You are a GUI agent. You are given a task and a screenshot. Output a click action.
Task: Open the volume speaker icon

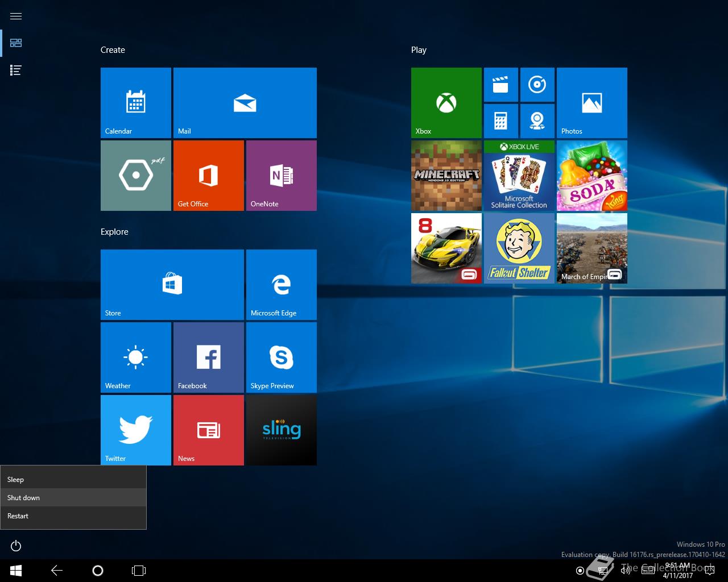pos(625,571)
